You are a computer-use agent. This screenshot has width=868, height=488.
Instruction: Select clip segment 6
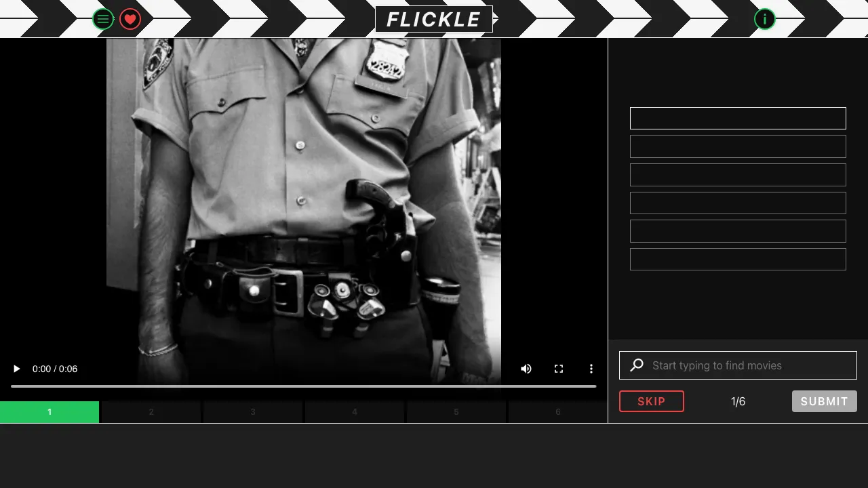558,412
